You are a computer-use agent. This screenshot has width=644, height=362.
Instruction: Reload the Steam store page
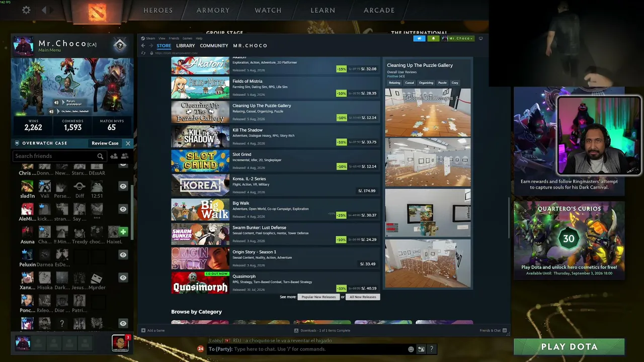click(x=143, y=53)
